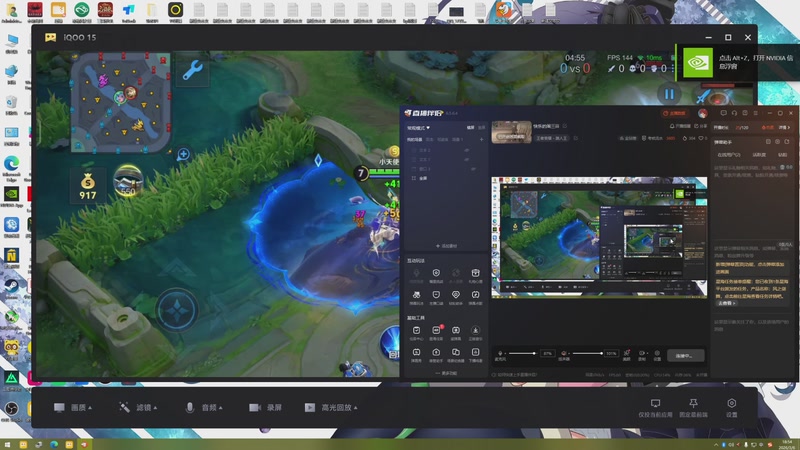Image resolution: width=800 pixels, height=450 pixels.
Task: Adjust the microphone volume slider
Action: pos(523,353)
